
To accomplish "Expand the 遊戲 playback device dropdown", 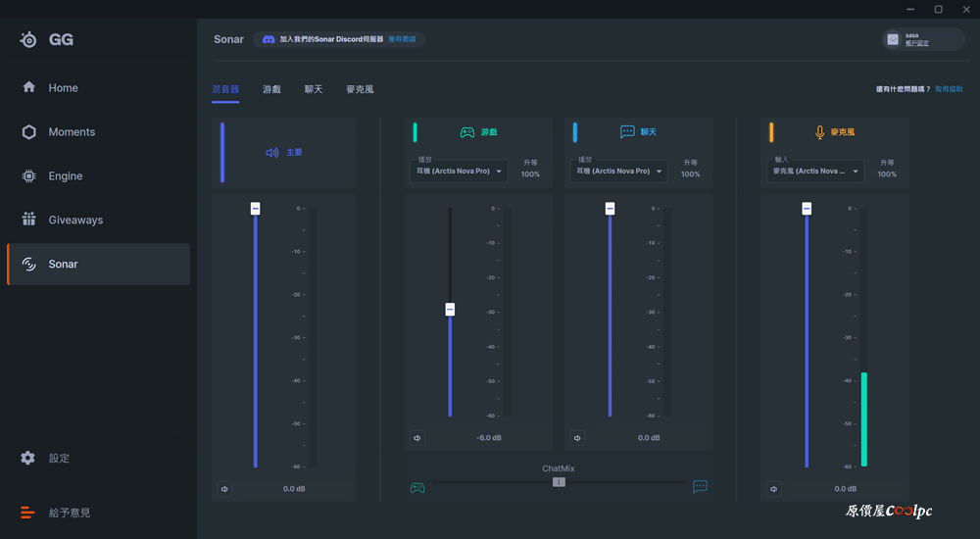I will click(459, 171).
